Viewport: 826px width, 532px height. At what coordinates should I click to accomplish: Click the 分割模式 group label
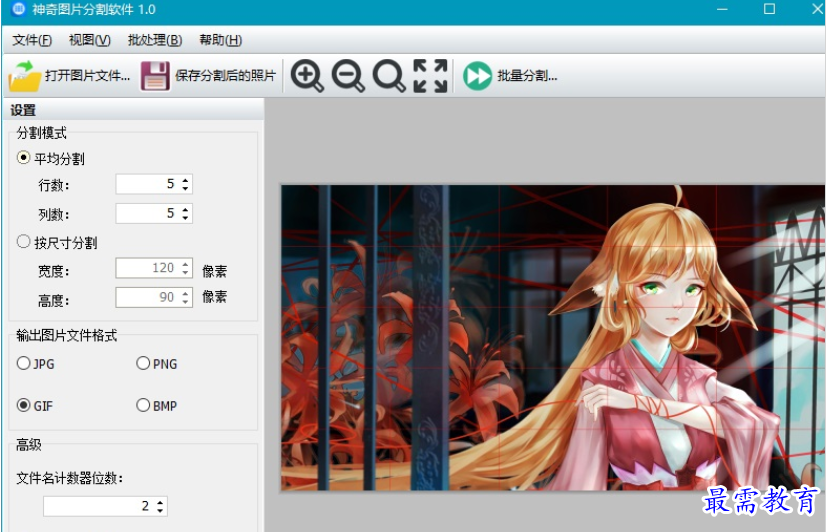tap(42, 133)
